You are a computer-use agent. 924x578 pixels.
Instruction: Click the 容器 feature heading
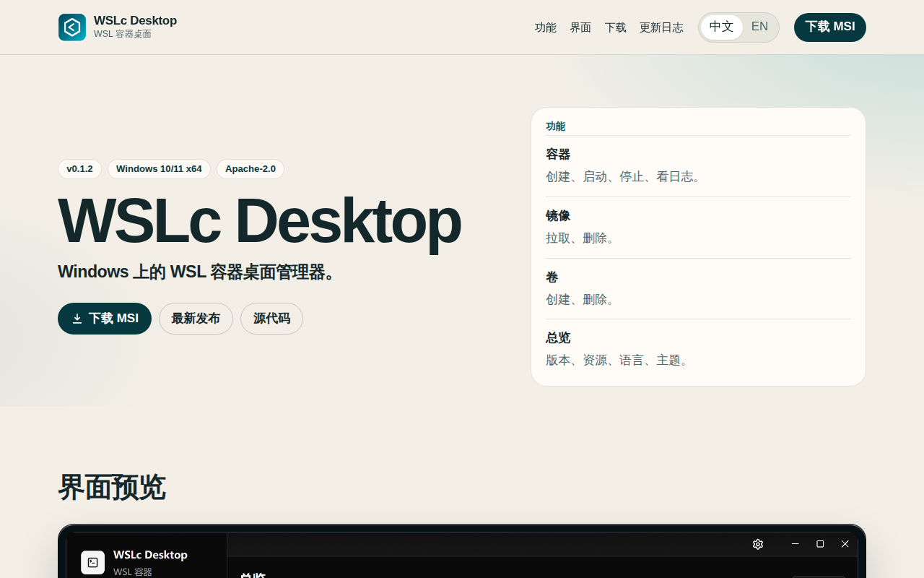558,155
